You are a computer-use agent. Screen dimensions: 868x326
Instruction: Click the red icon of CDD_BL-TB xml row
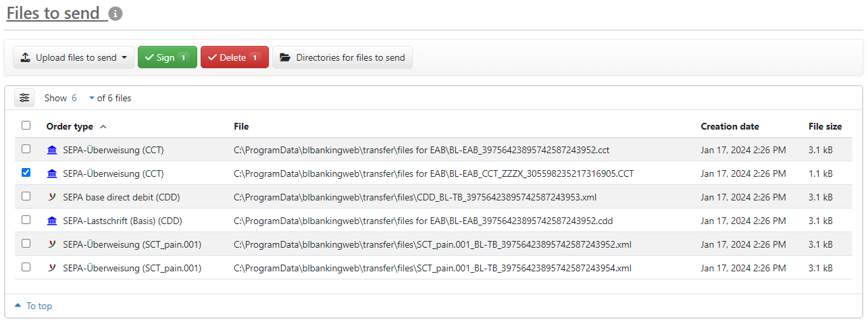[x=52, y=197]
